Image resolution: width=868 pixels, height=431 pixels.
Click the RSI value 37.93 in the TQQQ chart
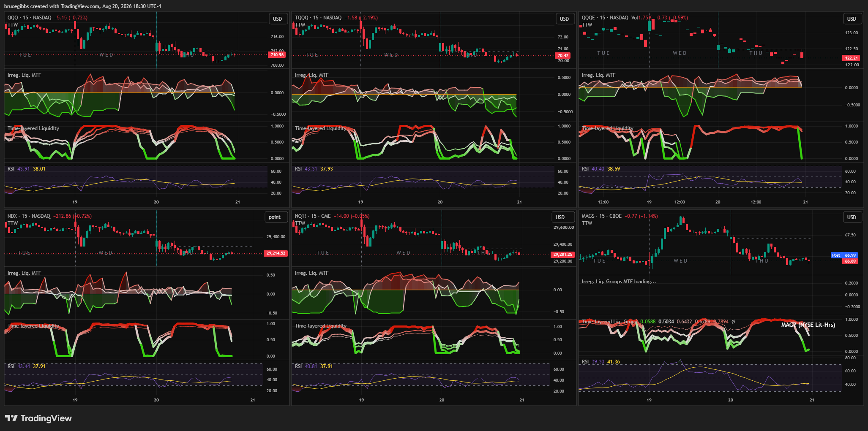click(327, 169)
